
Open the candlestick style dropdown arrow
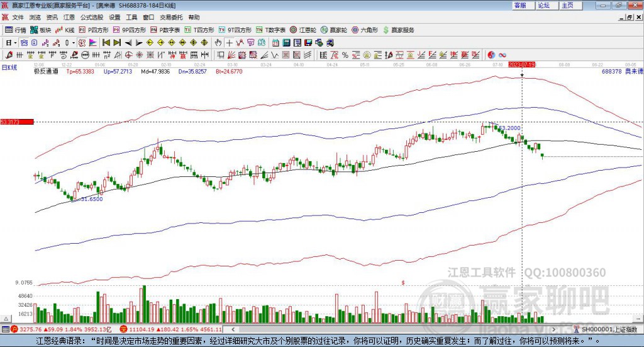coord(73,43)
